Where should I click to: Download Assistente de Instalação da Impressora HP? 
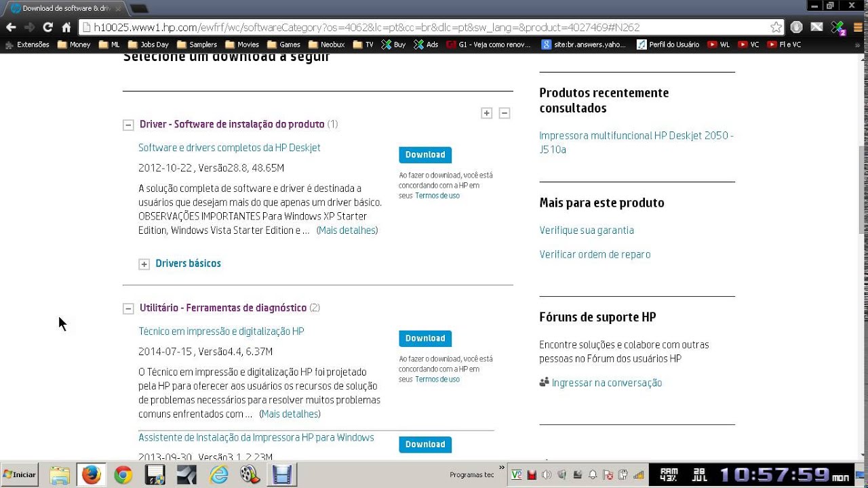coord(425,445)
